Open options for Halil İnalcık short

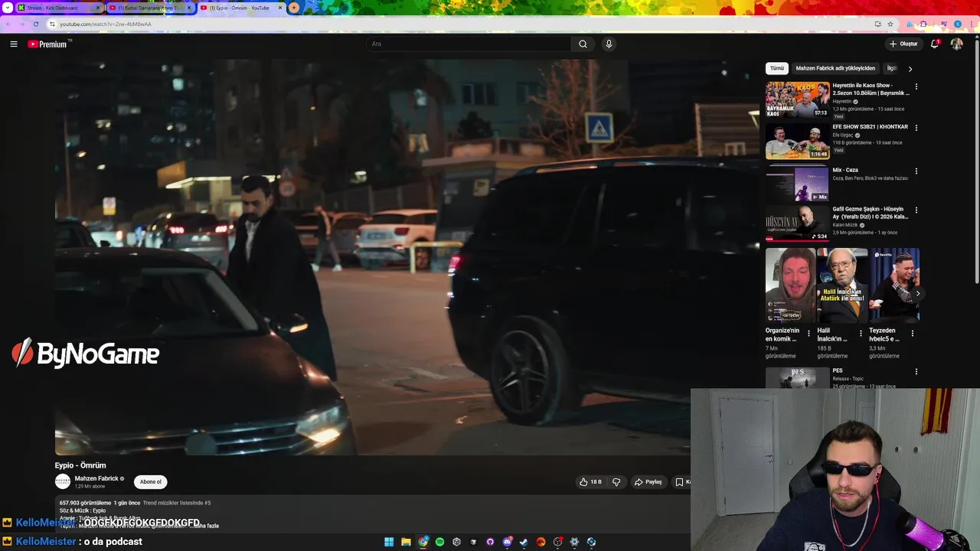click(861, 334)
